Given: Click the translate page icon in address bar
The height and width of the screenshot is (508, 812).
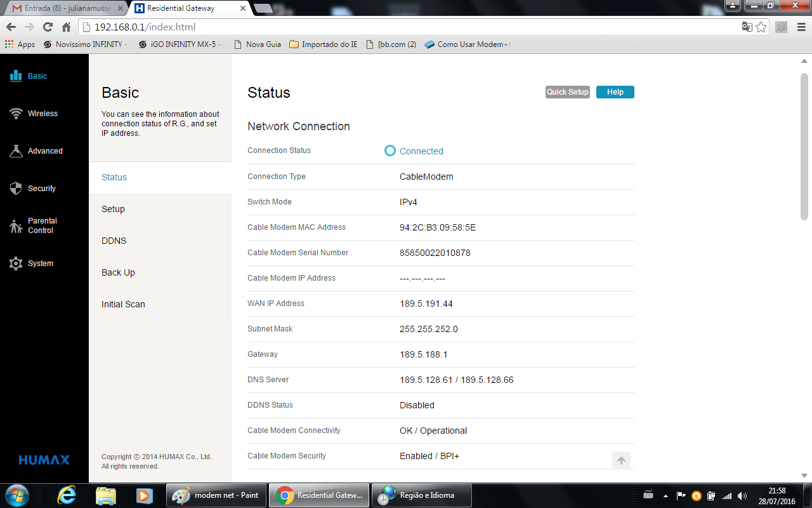Looking at the screenshot, I should coord(747,27).
